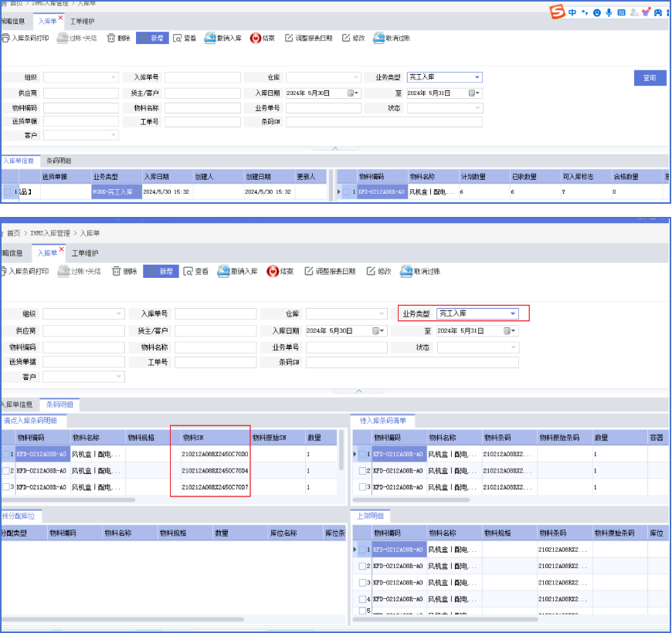672x633 pixels.
Task: Click the blue 查询 search button
Action: coord(649,78)
